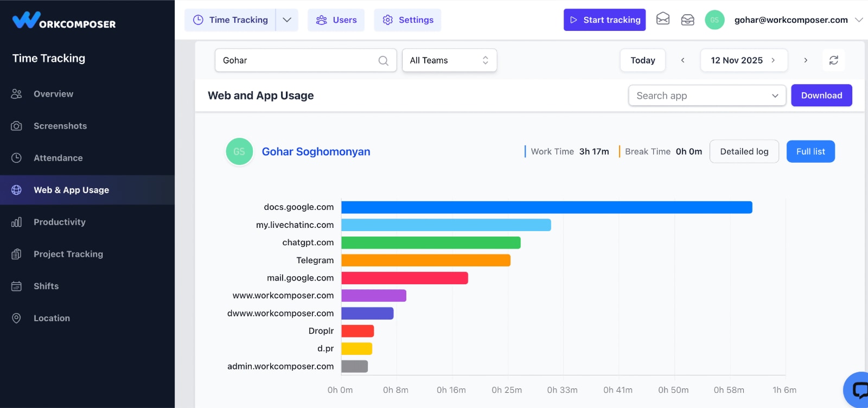Click the Time Tracking top button

pos(230,20)
